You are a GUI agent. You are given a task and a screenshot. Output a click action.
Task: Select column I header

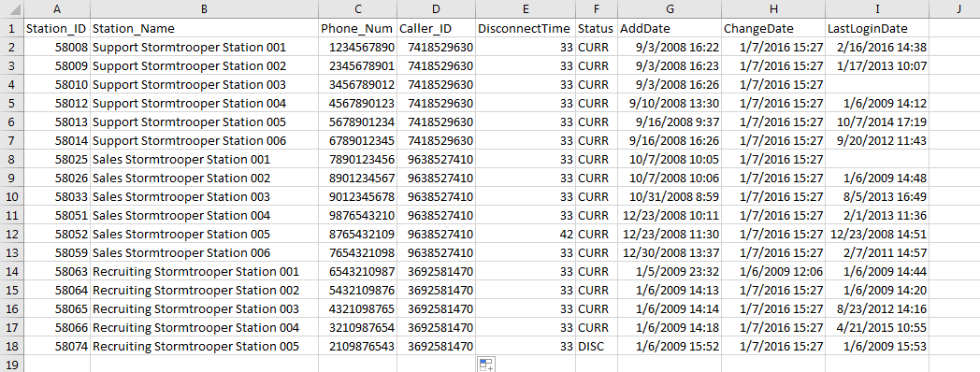877,9
